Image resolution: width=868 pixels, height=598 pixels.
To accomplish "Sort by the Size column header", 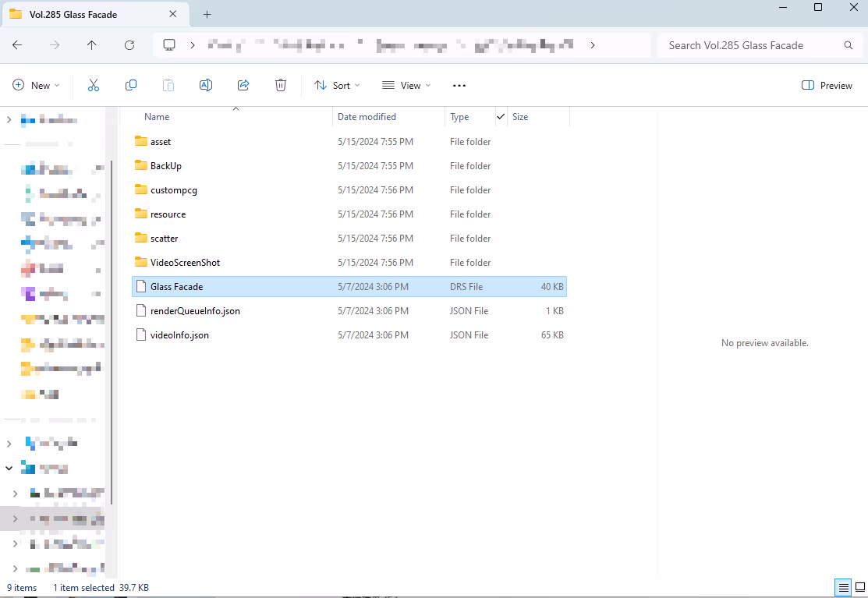I will [520, 117].
